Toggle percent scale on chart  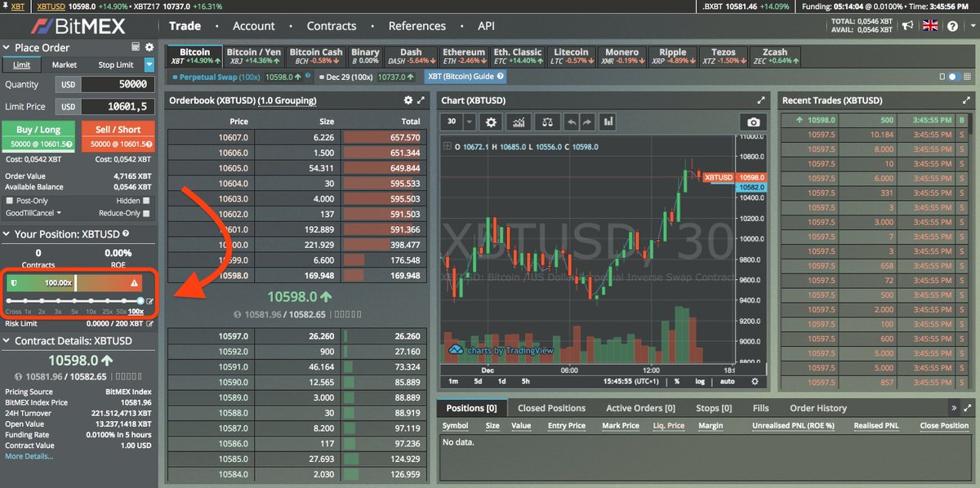(677, 381)
